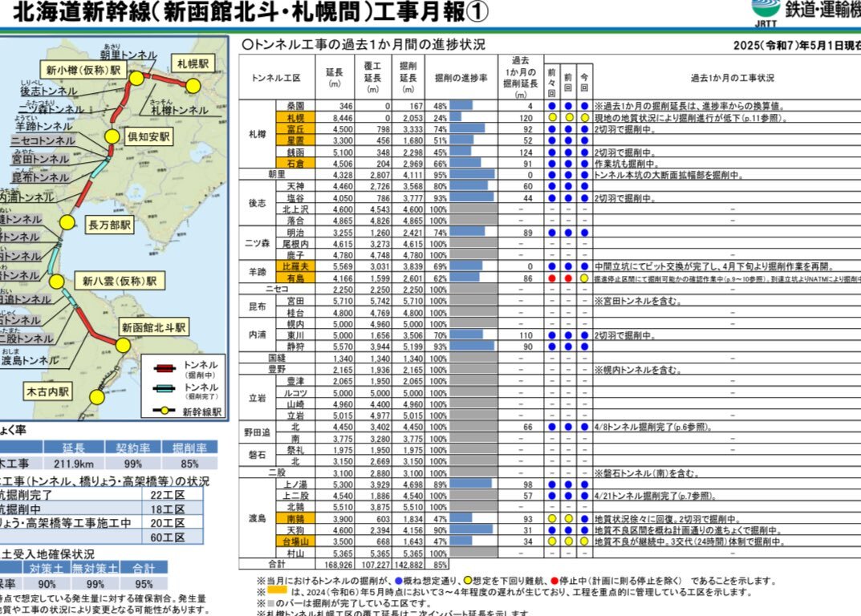Click the highlighted 星置 section cell

tap(295, 140)
